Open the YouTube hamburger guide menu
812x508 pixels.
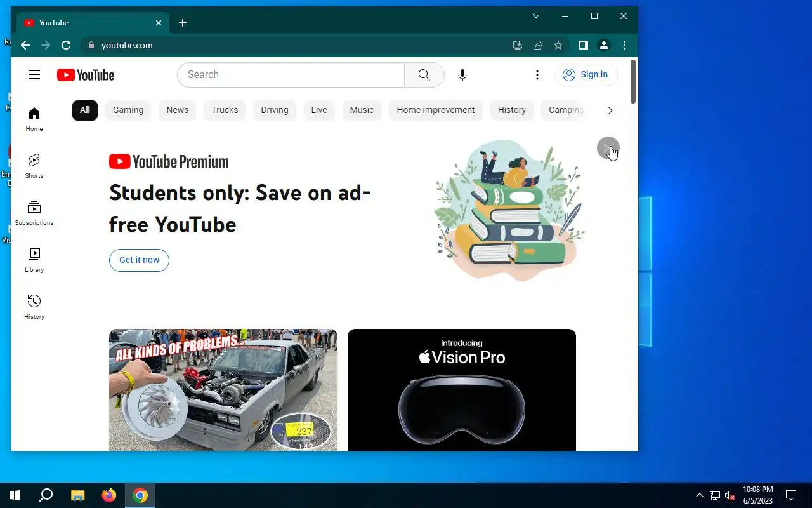(34, 75)
